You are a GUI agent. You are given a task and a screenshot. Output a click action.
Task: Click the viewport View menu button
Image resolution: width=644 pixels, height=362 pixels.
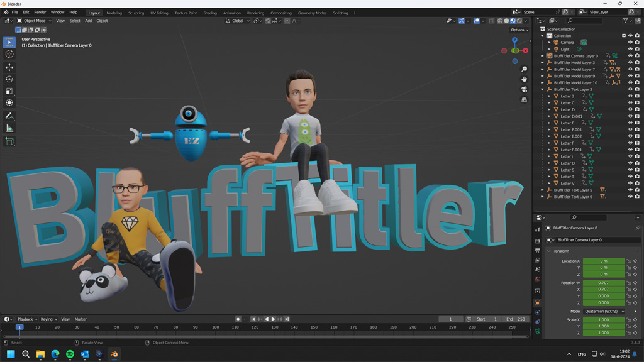(x=60, y=21)
